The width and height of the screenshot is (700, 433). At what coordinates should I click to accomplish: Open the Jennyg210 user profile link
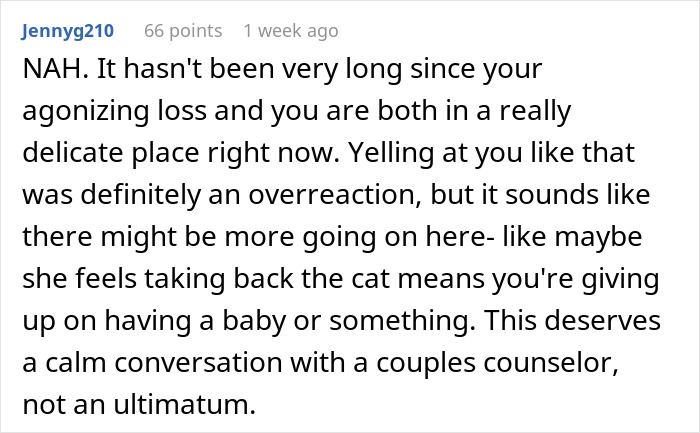tap(67, 31)
